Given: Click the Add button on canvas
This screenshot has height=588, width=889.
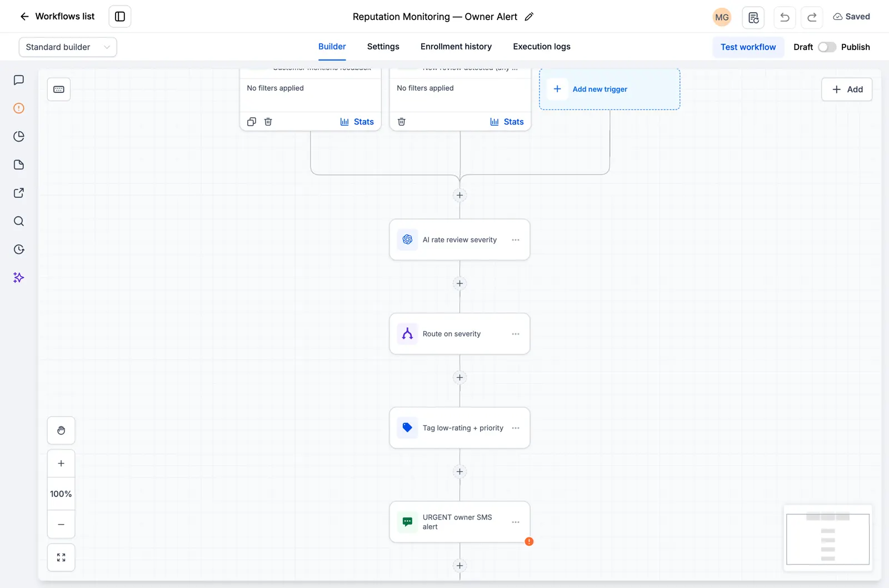Looking at the screenshot, I should click(847, 89).
